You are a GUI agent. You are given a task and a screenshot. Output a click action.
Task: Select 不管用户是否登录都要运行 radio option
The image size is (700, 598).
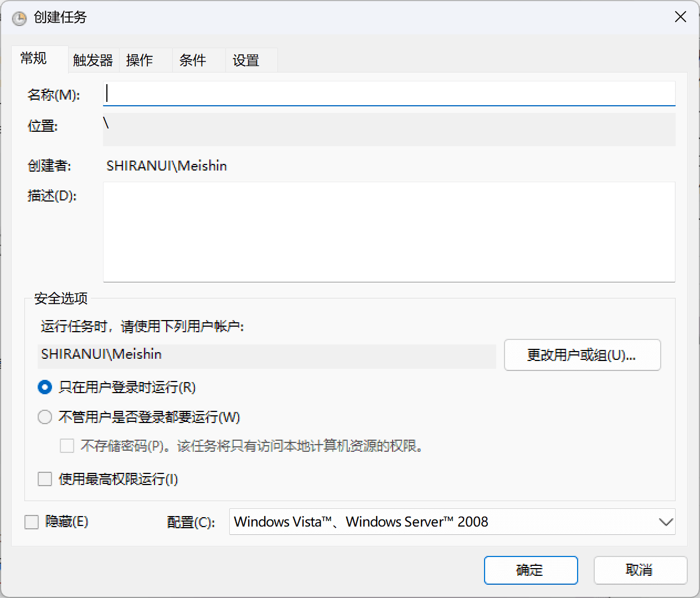(x=45, y=417)
